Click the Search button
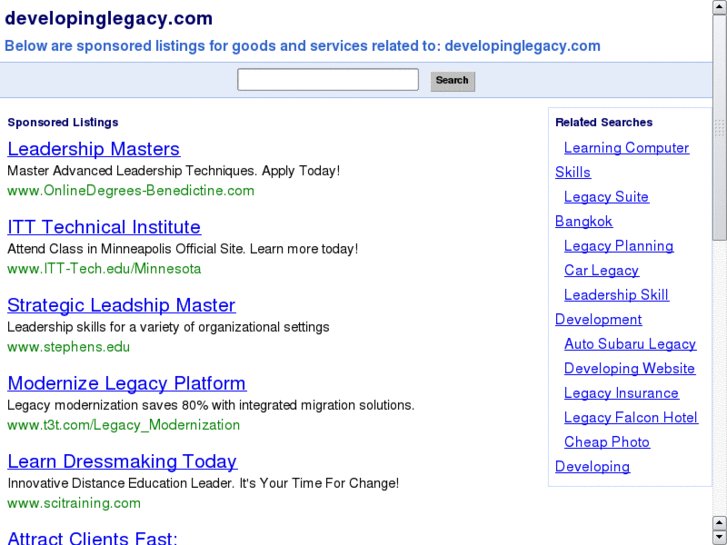Viewport: 727px width, 545px height. point(453,81)
